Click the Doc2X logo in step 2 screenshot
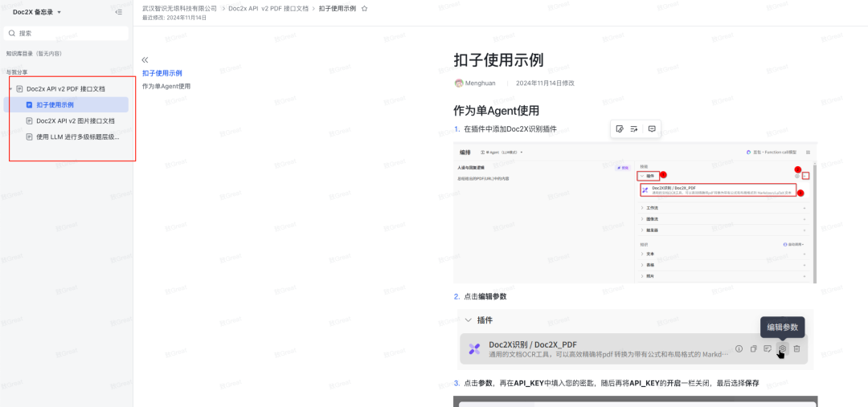Viewport: 868px width, 407px height. (x=474, y=348)
